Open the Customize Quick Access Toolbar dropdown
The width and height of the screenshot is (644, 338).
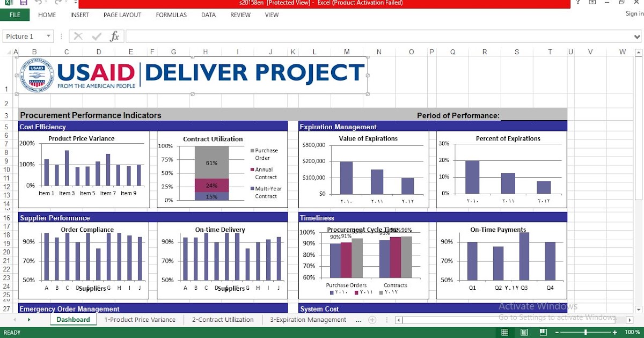(75, 3)
